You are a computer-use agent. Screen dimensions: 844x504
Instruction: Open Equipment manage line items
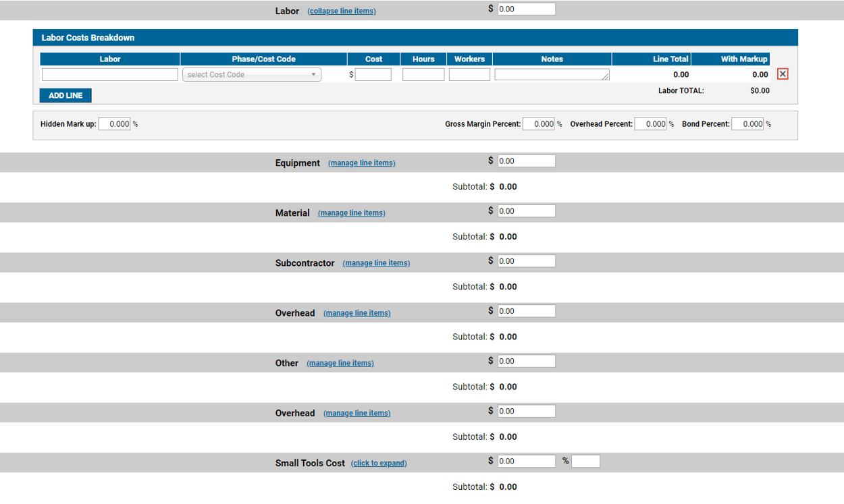click(362, 163)
